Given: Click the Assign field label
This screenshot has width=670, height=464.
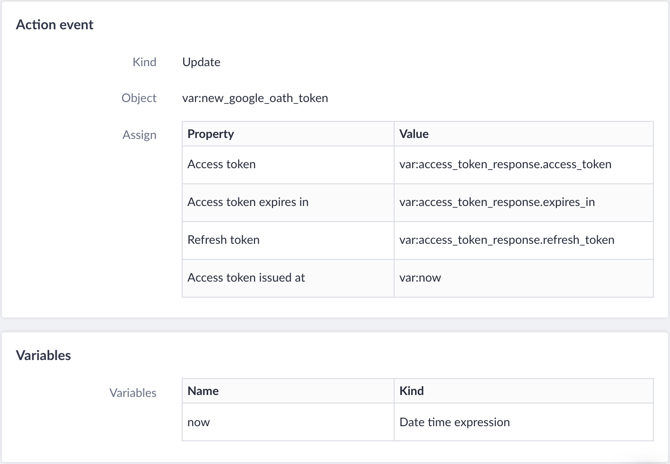Looking at the screenshot, I should [x=139, y=135].
